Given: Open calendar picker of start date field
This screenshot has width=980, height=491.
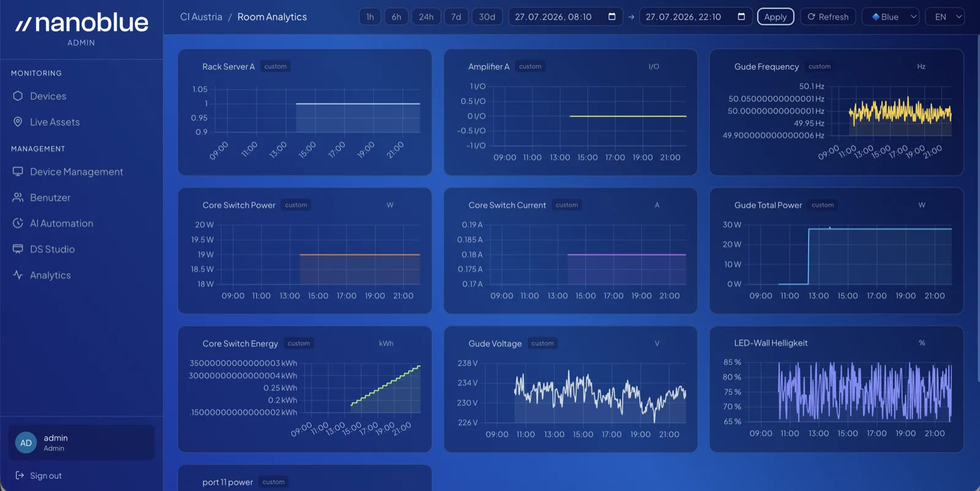Looking at the screenshot, I should pyautogui.click(x=611, y=17).
